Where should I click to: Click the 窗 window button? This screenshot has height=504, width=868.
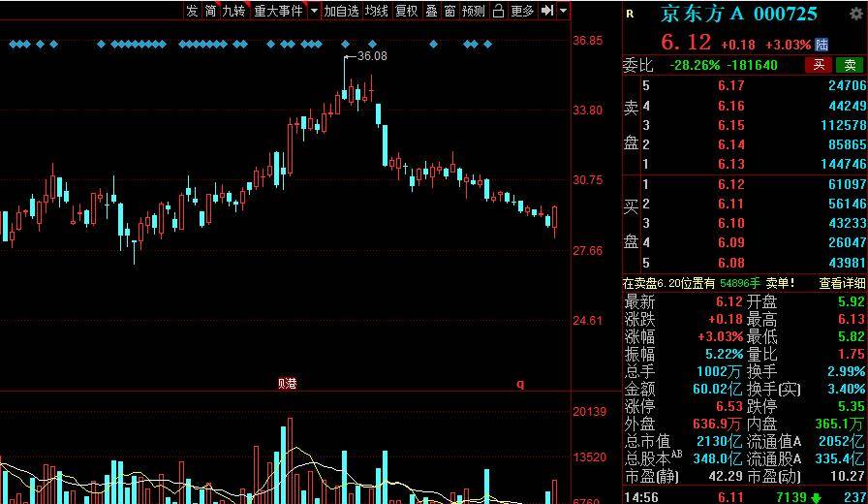pyautogui.click(x=449, y=11)
